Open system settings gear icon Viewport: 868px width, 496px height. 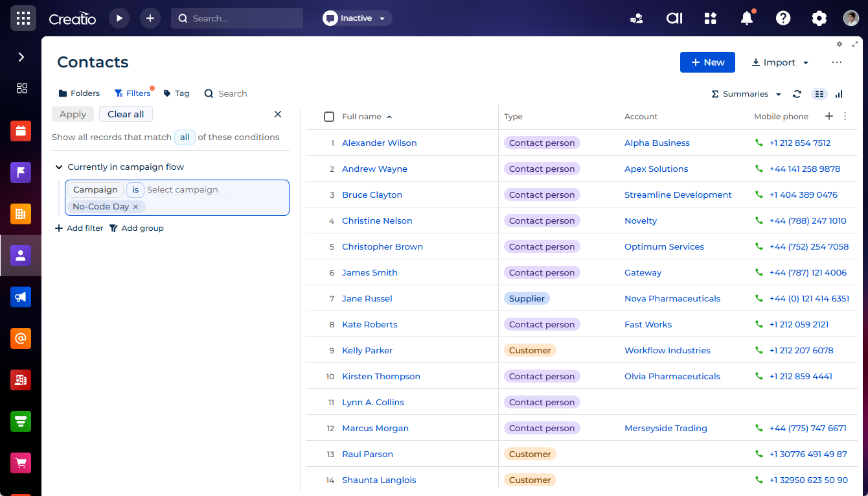819,18
